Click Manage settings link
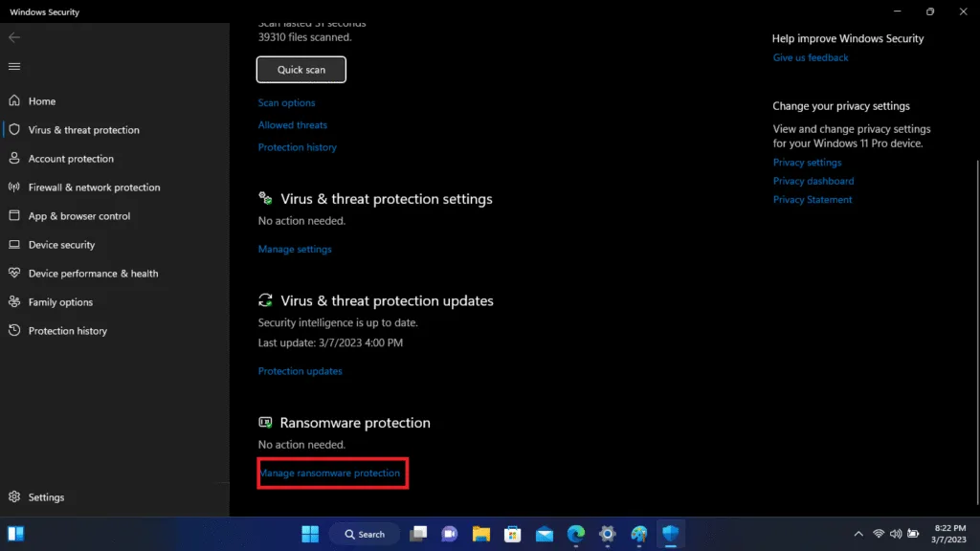 (x=295, y=249)
